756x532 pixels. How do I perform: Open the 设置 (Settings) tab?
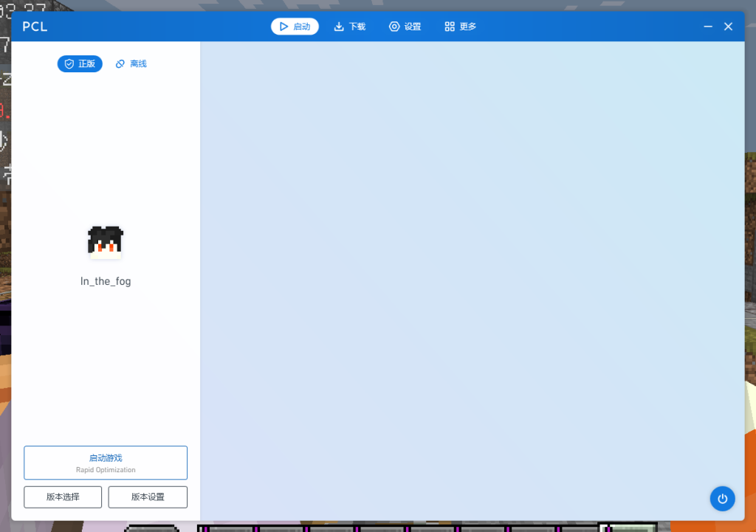[x=405, y=27]
